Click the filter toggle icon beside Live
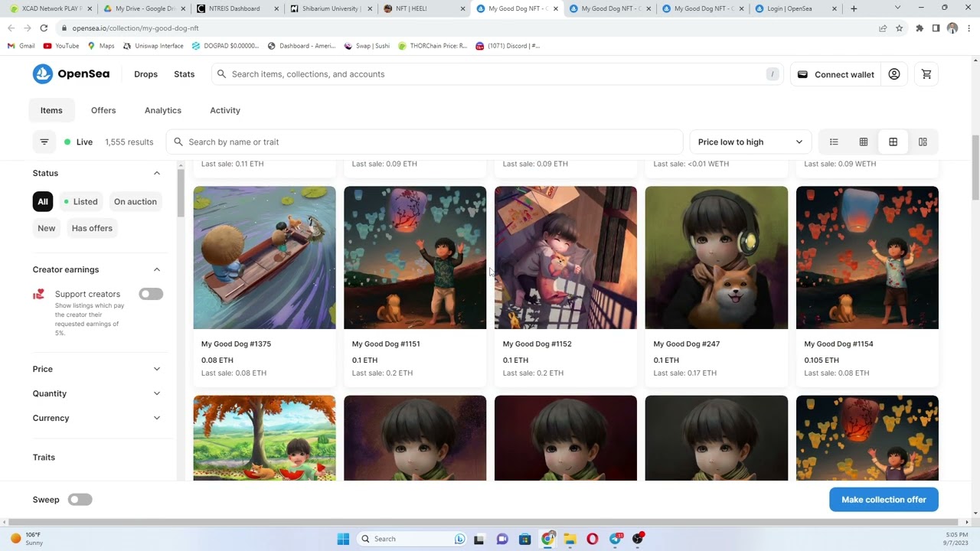The image size is (980, 551). (x=44, y=142)
